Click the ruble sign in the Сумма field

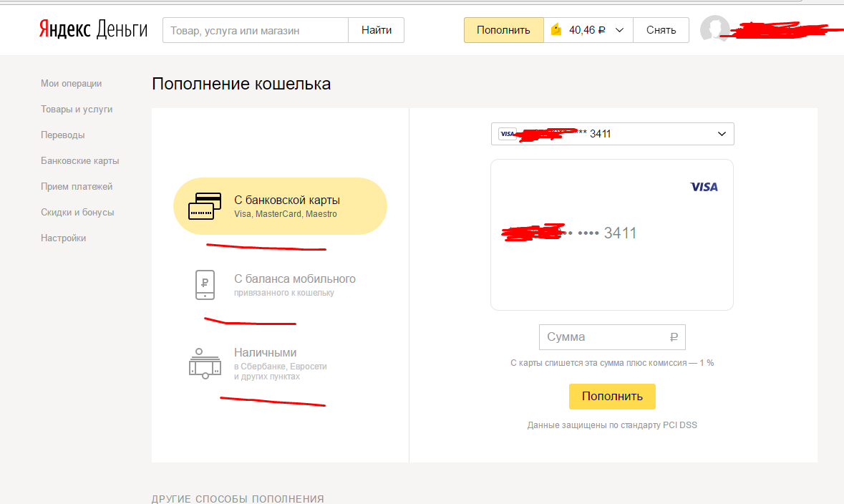coord(674,337)
